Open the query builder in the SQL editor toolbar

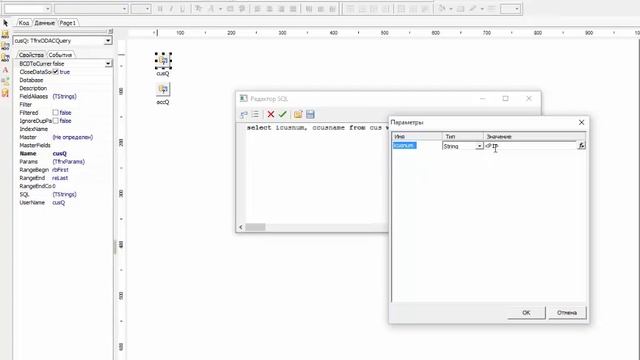pyautogui.click(x=244, y=114)
